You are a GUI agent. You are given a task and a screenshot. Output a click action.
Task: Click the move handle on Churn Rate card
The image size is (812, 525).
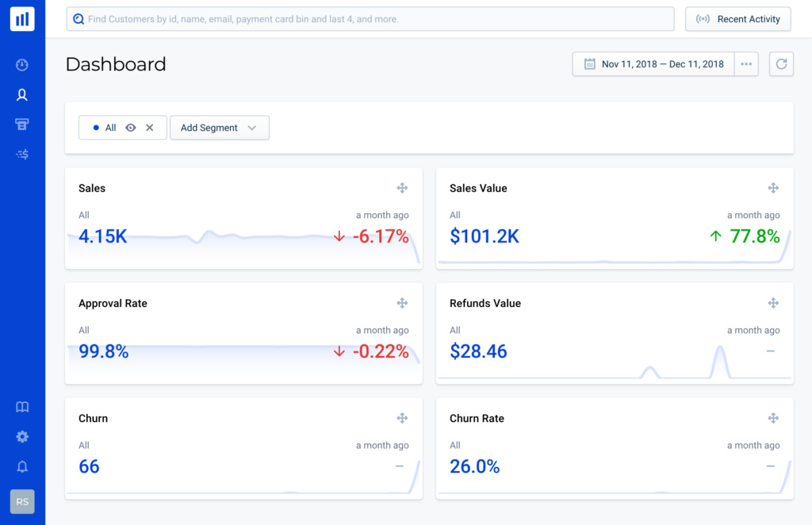(773, 418)
